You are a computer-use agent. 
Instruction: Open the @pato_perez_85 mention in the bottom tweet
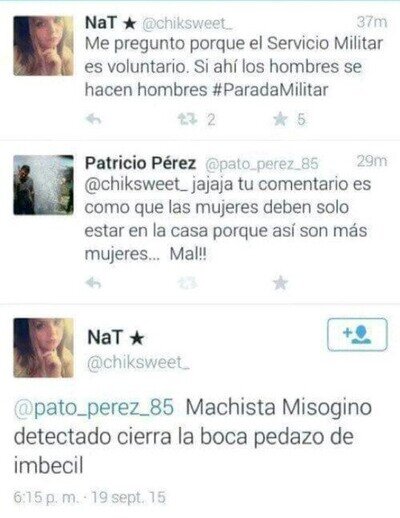pyautogui.click(x=94, y=407)
